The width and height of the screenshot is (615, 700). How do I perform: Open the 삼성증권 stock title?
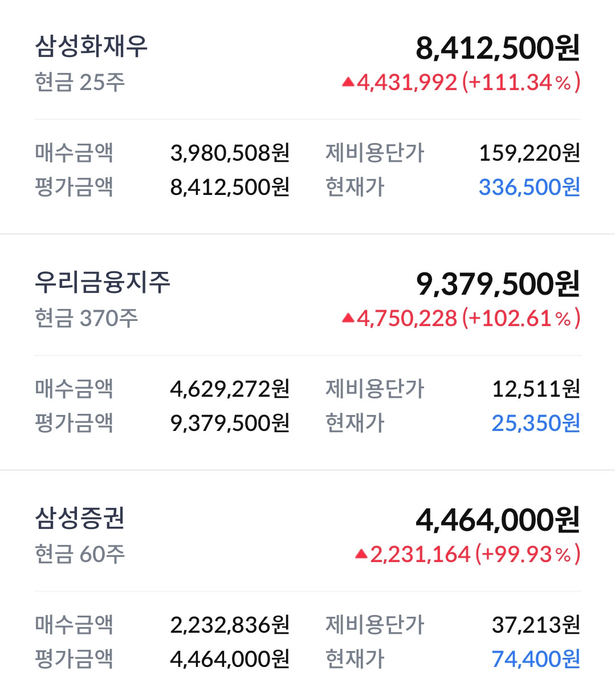pyautogui.click(x=80, y=518)
